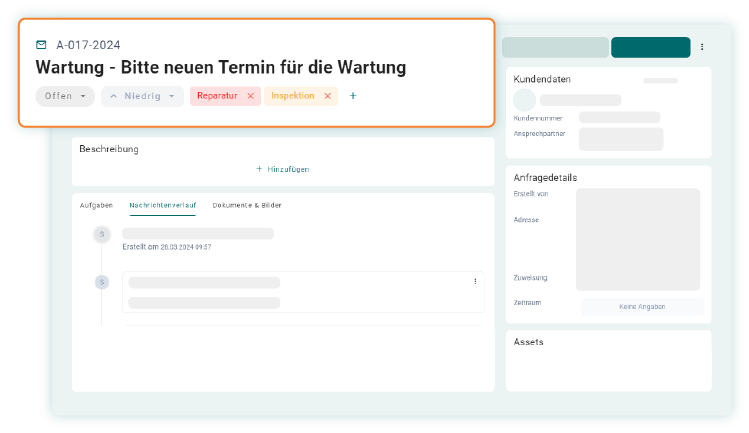Click the customer avatar circle in Kundendaten
The height and width of the screenshot is (433, 749).
[524, 100]
